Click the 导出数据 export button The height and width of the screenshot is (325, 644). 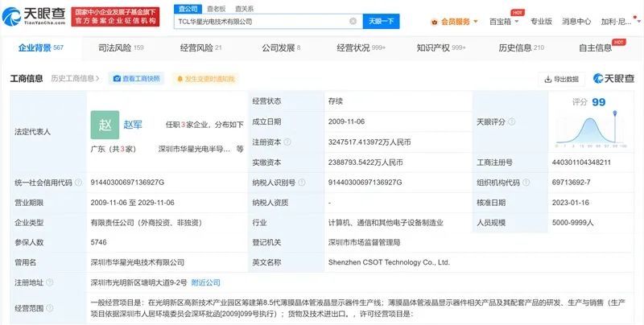click(x=561, y=79)
